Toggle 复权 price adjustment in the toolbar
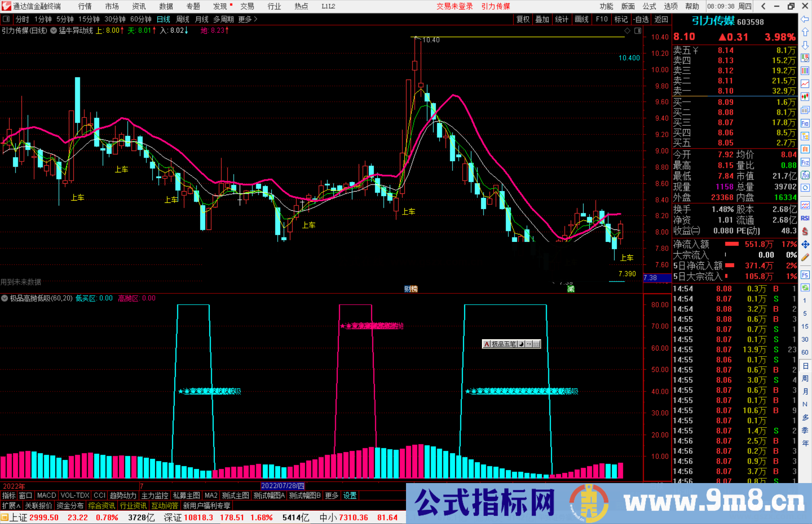 click(x=523, y=19)
